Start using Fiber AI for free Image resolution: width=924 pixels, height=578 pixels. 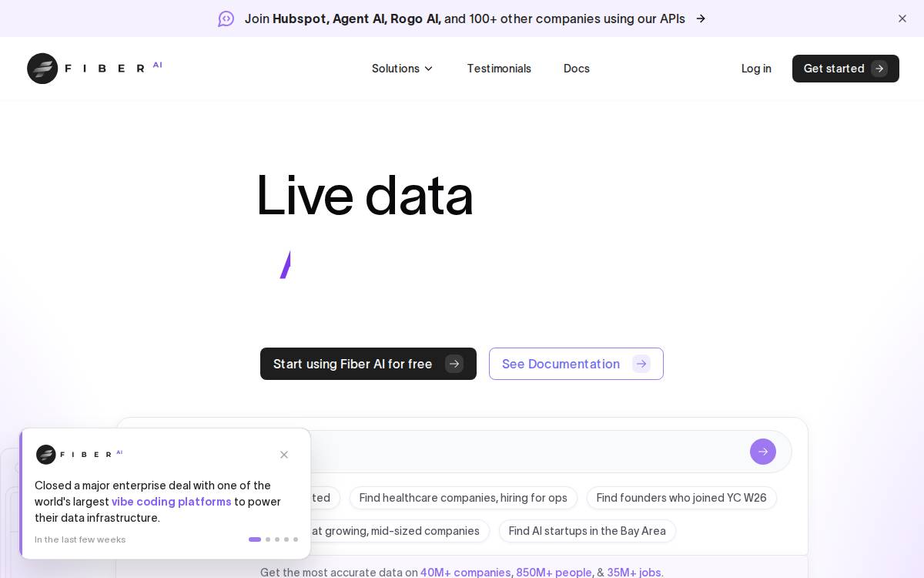368,364
